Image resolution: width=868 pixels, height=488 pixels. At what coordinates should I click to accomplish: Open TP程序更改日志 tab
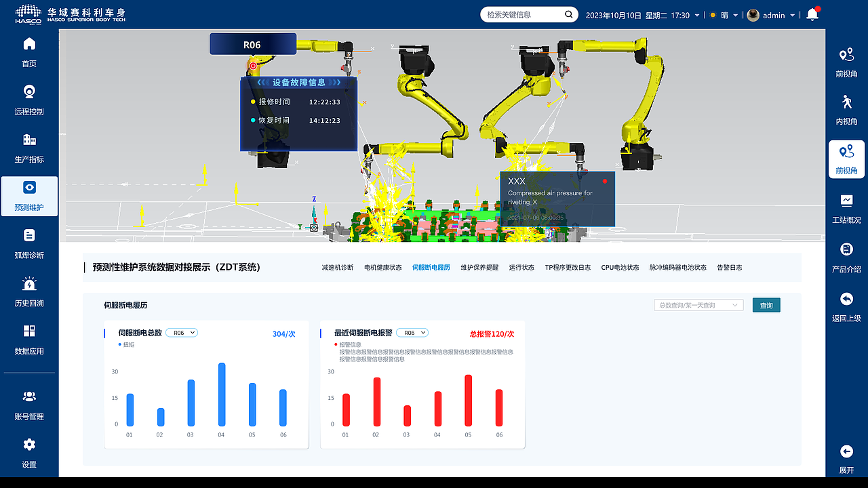(568, 268)
